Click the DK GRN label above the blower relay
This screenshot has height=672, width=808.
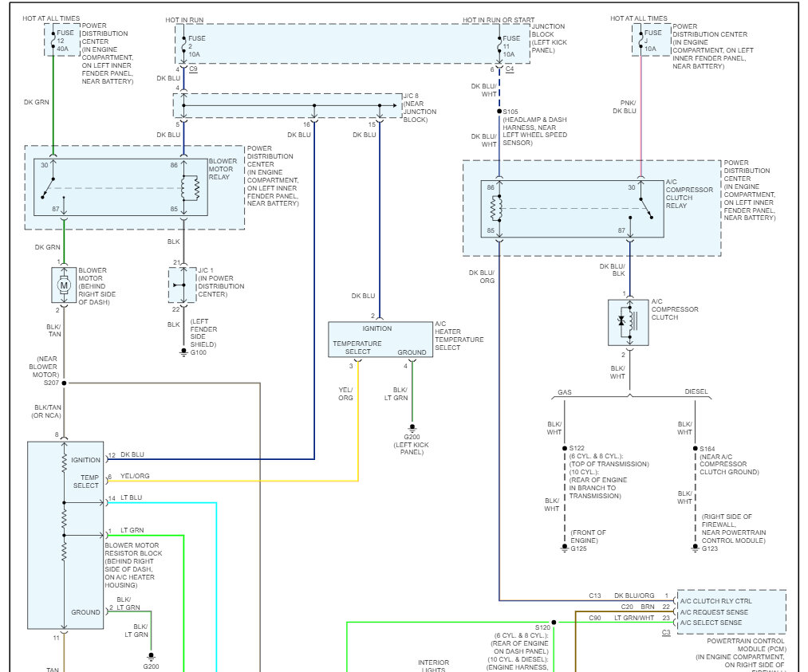click(37, 102)
